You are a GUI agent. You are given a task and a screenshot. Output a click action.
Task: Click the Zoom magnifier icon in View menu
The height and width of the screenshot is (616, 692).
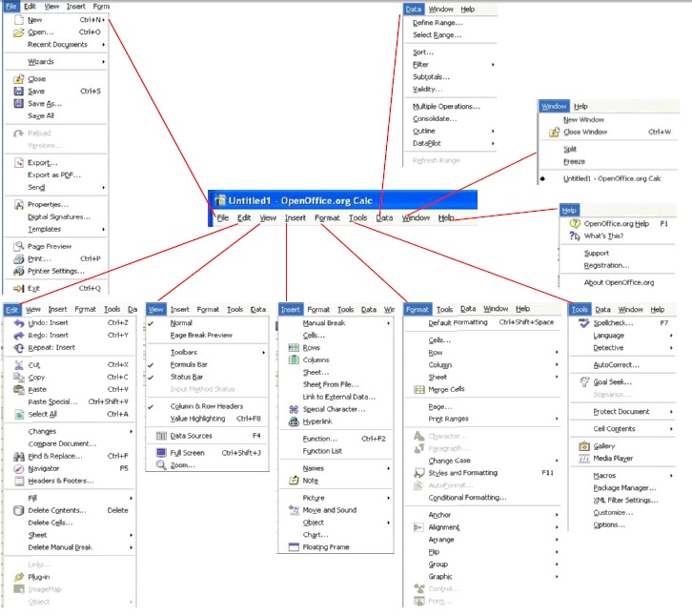(161, 465)
